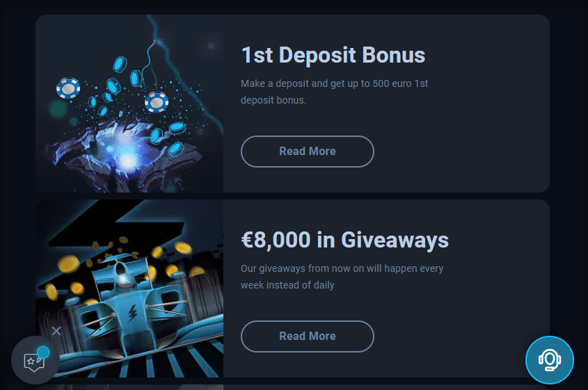Open the live support headset chat
This screenshot has height=390, width=588.
(549, 359)
